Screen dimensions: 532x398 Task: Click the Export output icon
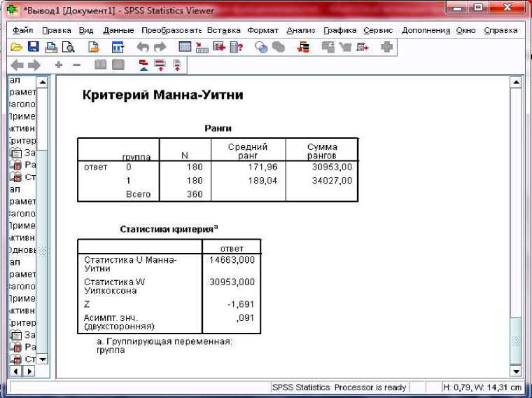[94, 47]
